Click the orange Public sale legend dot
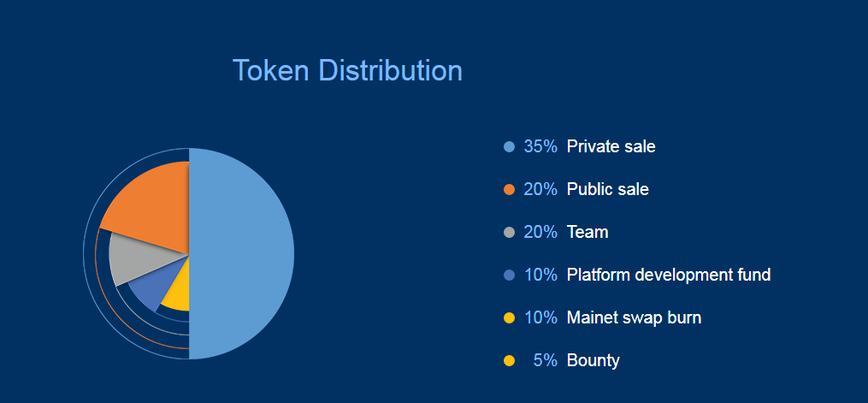 tap(510, 189)
